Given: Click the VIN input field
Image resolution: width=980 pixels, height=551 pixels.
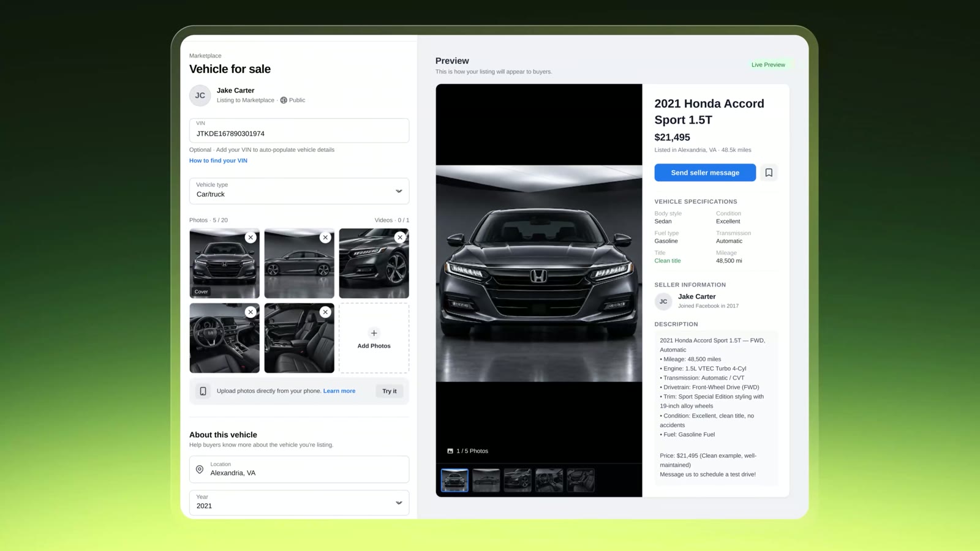Looking at the screenshot, I should tap(299, 130).
